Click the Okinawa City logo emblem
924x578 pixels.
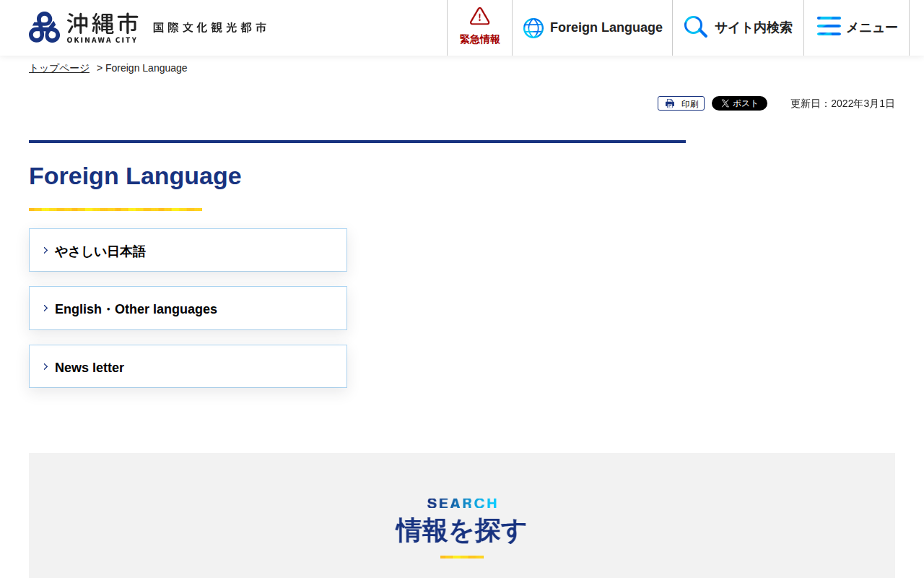tap(44, 27)
